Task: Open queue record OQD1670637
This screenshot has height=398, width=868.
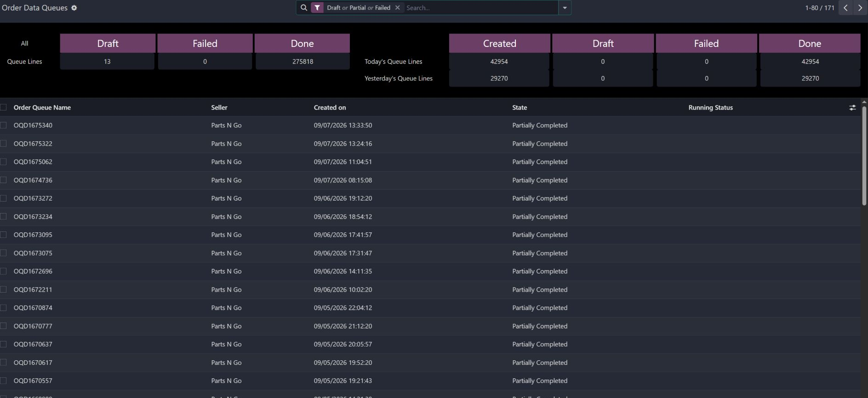Action: (33, 344)
